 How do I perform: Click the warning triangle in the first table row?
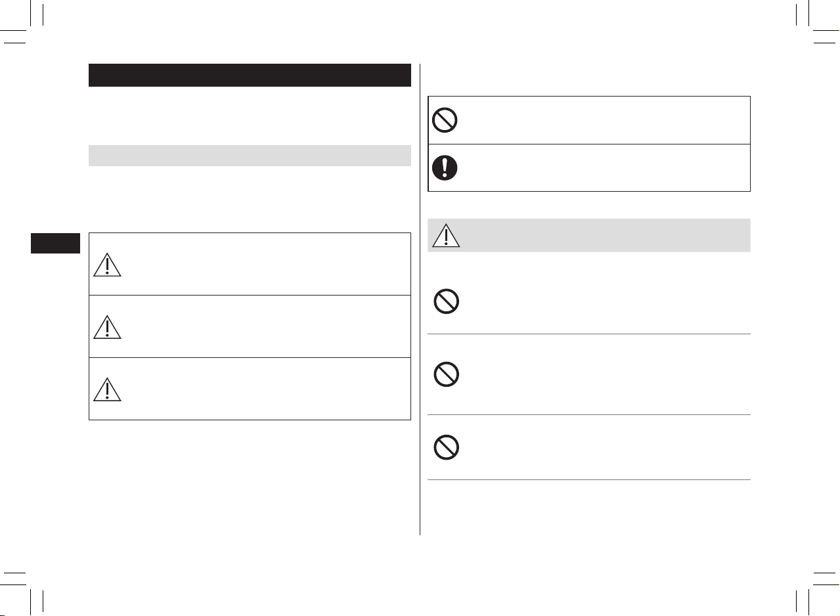click(x=107, y=263)
